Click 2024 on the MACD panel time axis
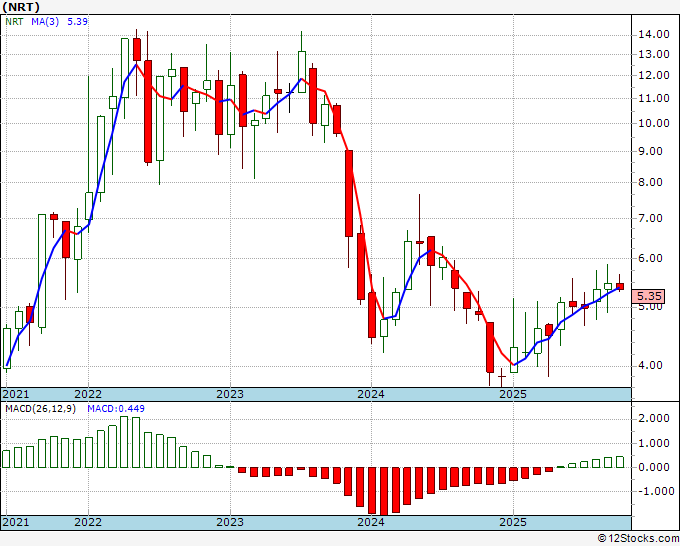This screenshot has height=546, width=680. tap(371, 522)
